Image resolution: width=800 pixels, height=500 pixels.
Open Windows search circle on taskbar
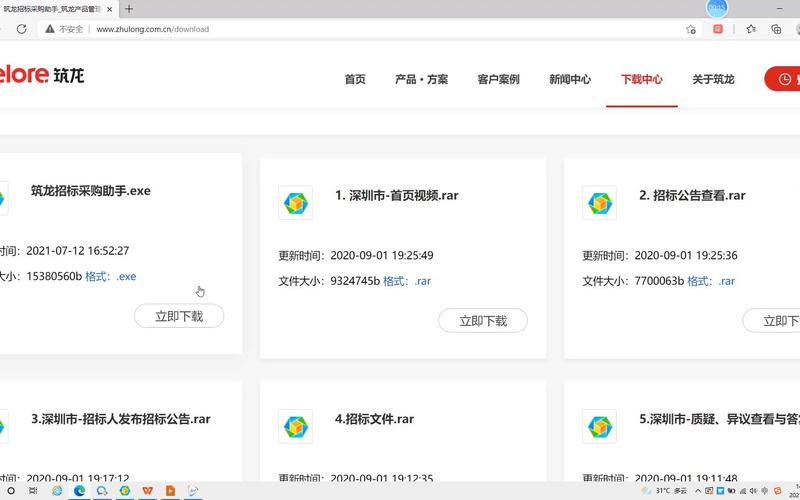(x=11, y=491)
